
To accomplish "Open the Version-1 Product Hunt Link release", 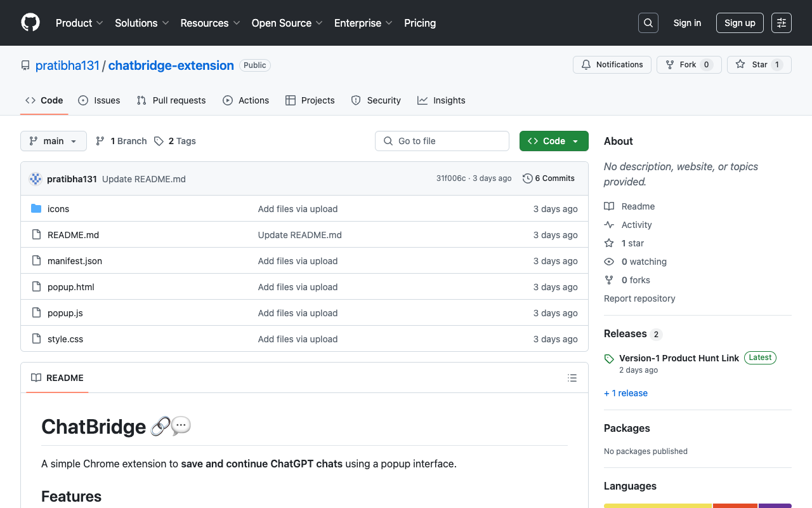I will tap(679, 358).
